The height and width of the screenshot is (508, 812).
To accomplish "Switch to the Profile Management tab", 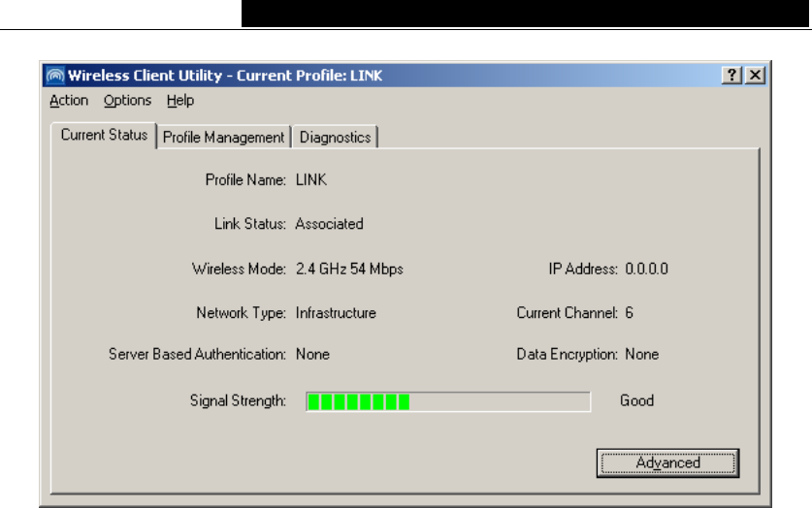I will [224, 138].
